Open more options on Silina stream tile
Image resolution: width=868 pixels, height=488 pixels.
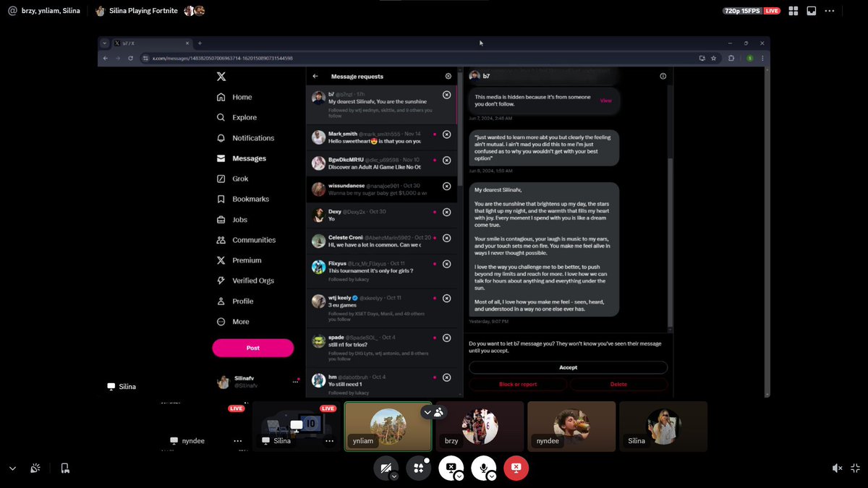(329, 441)
